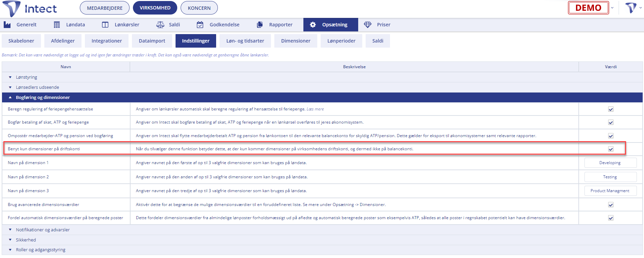The height and width of the screenshot is (258, 644).
Task: Click the Løndata grid icon
Action: 57,25
